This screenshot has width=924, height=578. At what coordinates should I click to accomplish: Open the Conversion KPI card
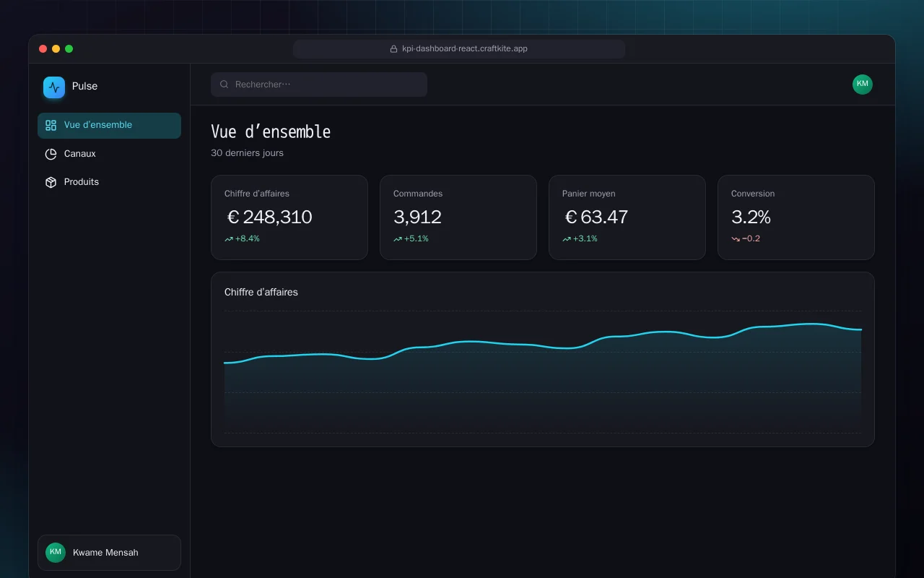(796, 217)
